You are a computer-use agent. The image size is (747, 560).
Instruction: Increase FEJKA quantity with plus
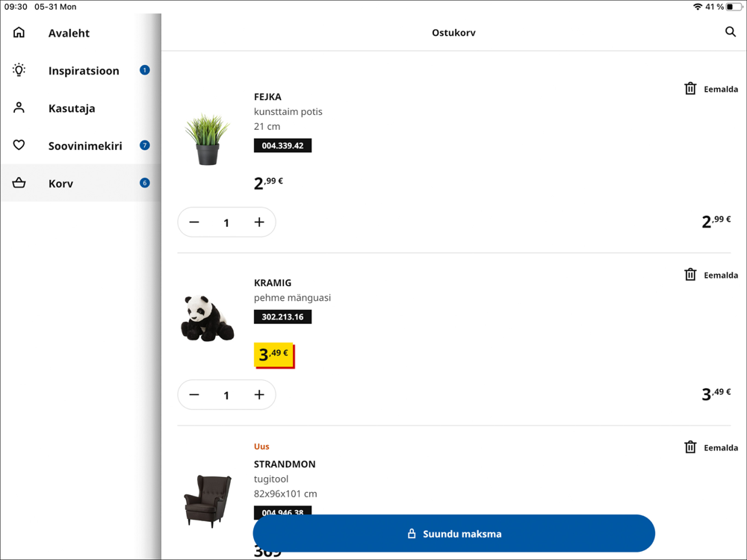point(259,223)
